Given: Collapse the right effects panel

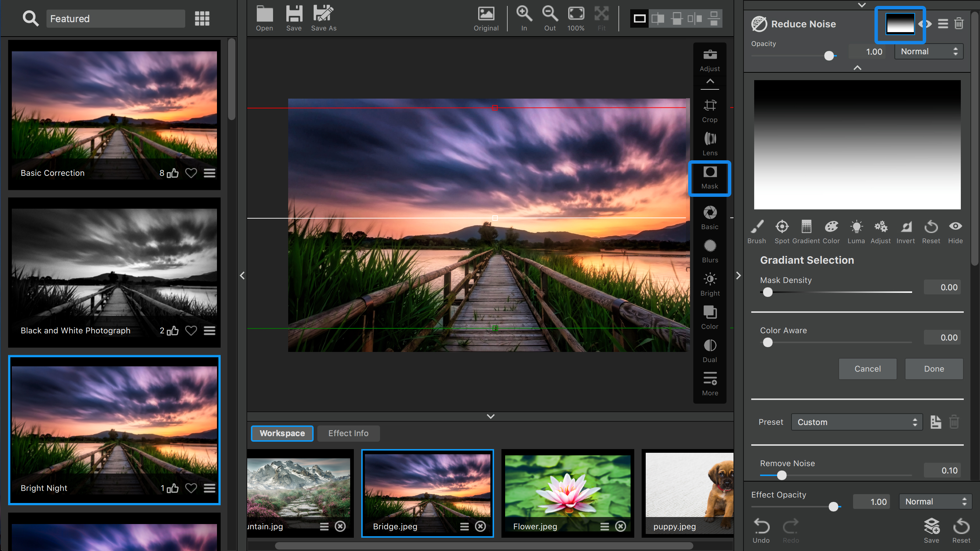Looking at the screenshot, I should [x=738, y=275].
